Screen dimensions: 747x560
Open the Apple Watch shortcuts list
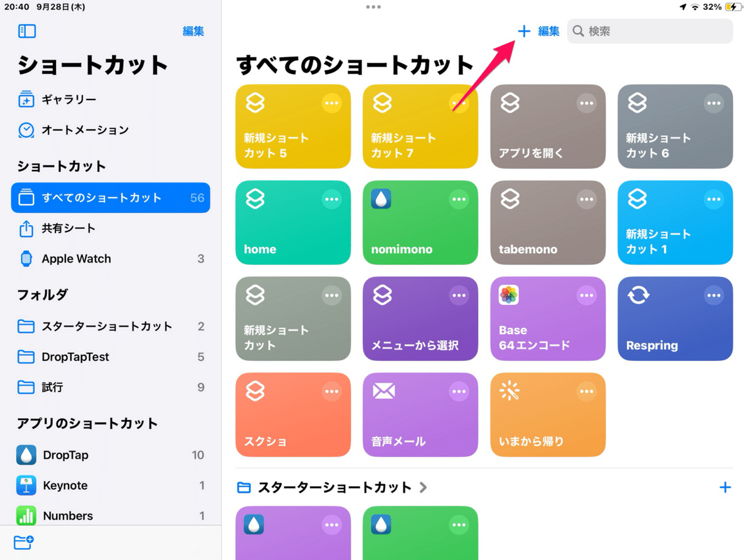click(x=111, y=259)
